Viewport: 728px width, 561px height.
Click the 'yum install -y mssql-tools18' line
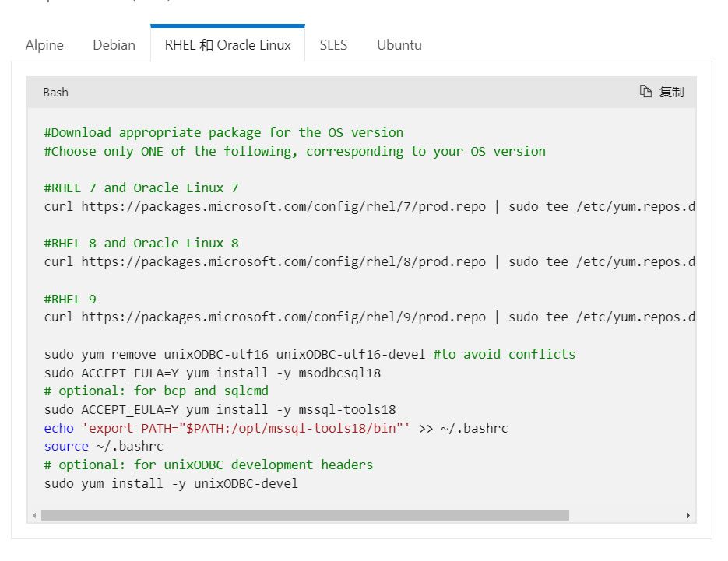[220, 410]
